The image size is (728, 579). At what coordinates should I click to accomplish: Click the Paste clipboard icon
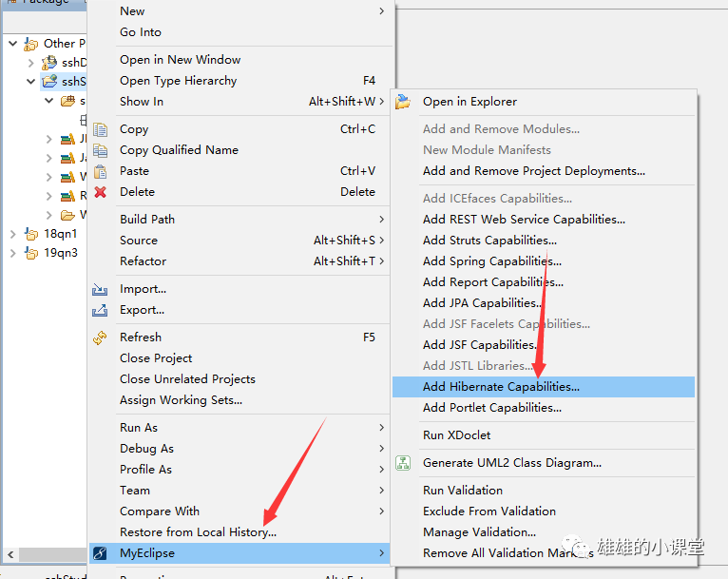[101, 171]
